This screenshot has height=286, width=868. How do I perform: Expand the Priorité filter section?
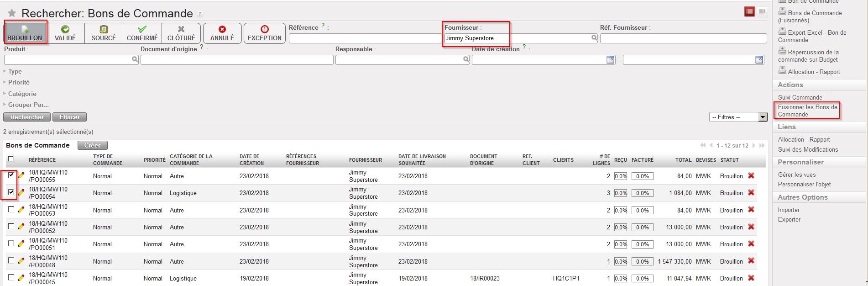point(18,82)
